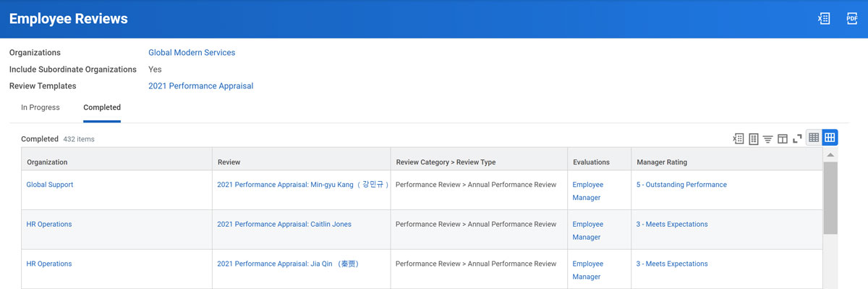Viewport: 868px width, 289px height.
Task: Open Employee evaluation for Jia Qin
Action: [x=588, y=264]
